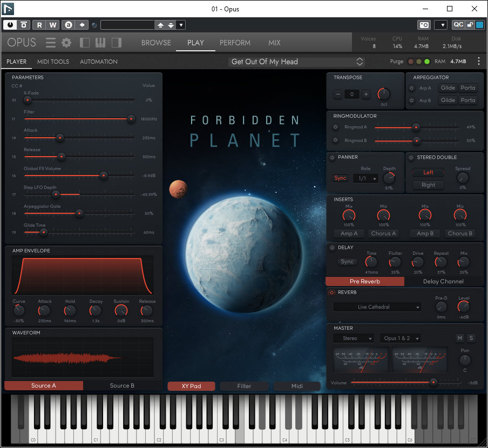Click the transpose plus button
Image resolution: width=488 pixels, height=448 pixels.
coord(366,94)
